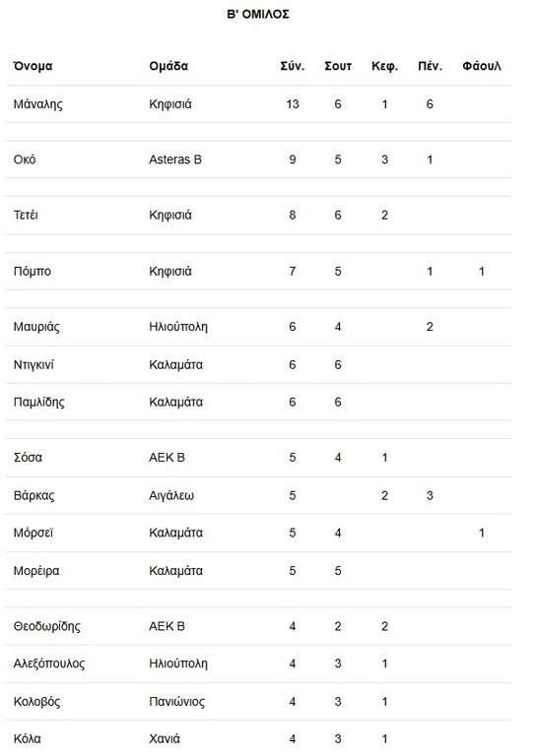Click the Ομάδα column header
The image size is (535, 756).
coord(168,66)
